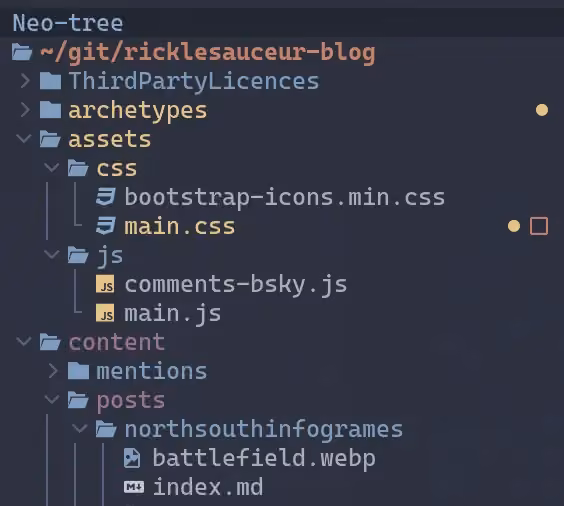The height and width of the screenshot is (506, 564).
Task: Select the Neo-tree panel title
Action: 68,23
